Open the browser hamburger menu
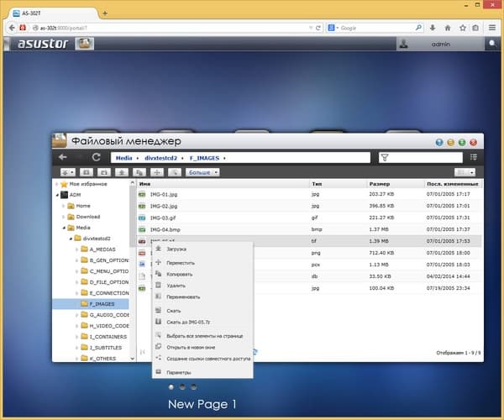 [x=492, y=28]
